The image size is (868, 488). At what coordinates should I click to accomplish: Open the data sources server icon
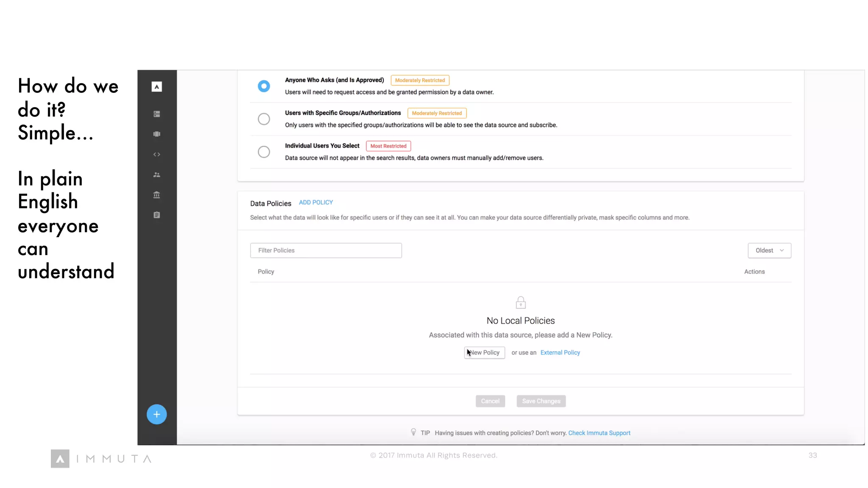click(x=156, y=114)
